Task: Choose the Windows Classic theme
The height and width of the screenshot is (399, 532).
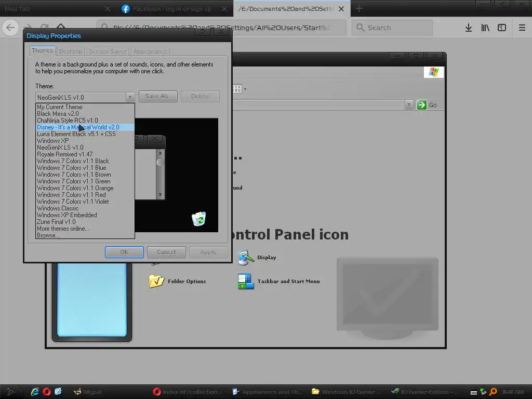Action: pyautogui.click(x=85, y=208)
